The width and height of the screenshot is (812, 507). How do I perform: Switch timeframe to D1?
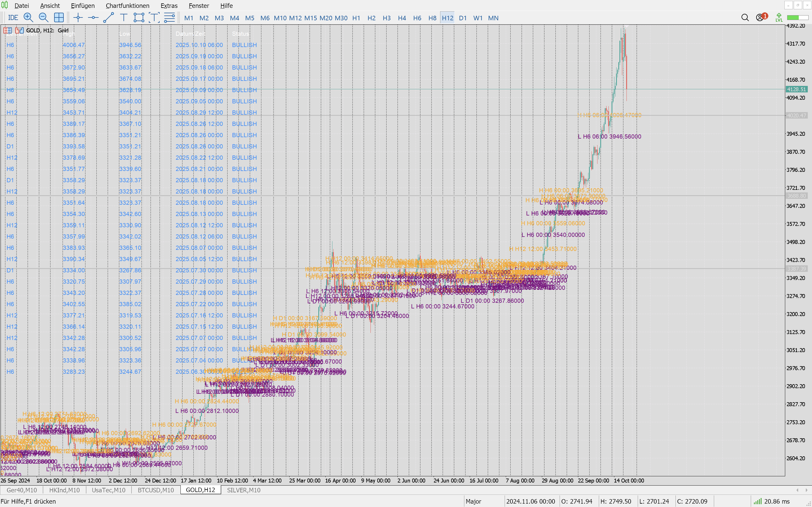click(463, 18)
